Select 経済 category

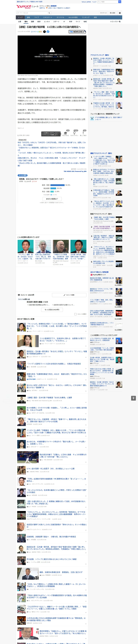pyautogui.click(x=39, y=21)
